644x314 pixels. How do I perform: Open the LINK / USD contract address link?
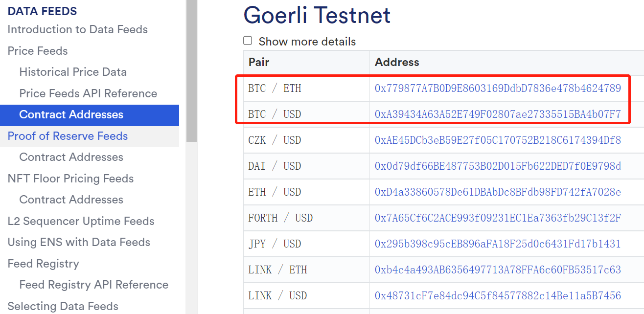click(498, 296)
